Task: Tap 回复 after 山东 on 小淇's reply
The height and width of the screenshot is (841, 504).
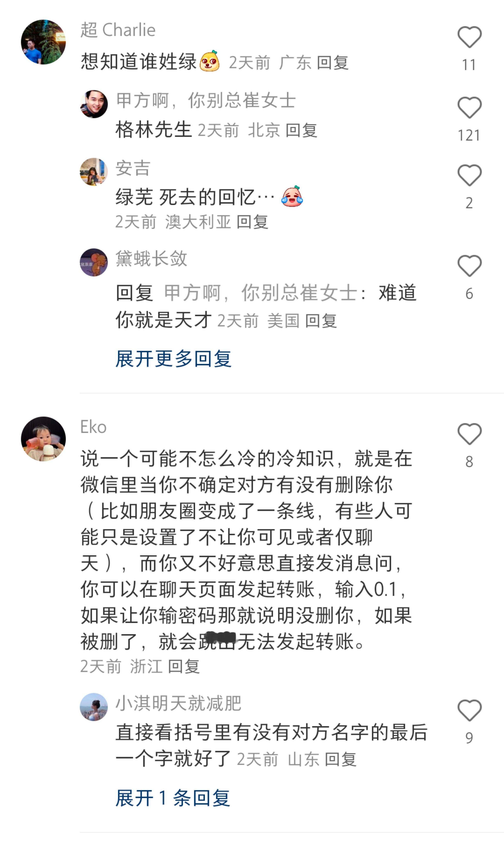Action: 340,759
